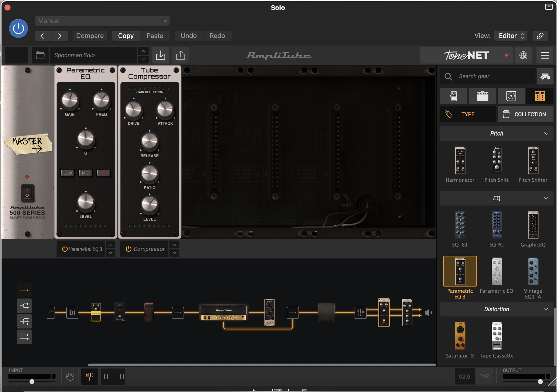This screenshot has width=557, height=392.
Task: Click the link chain icon
Action: tap(540, 36)
